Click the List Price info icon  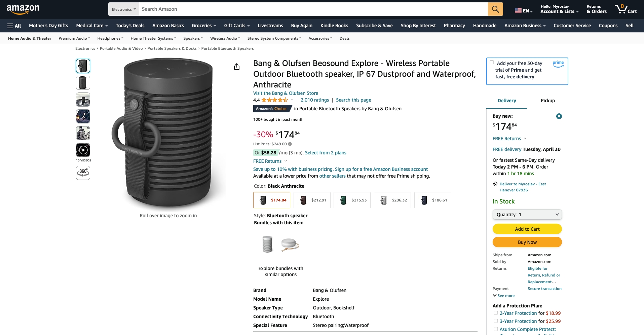pyautogui.click(x=290, y=144)
